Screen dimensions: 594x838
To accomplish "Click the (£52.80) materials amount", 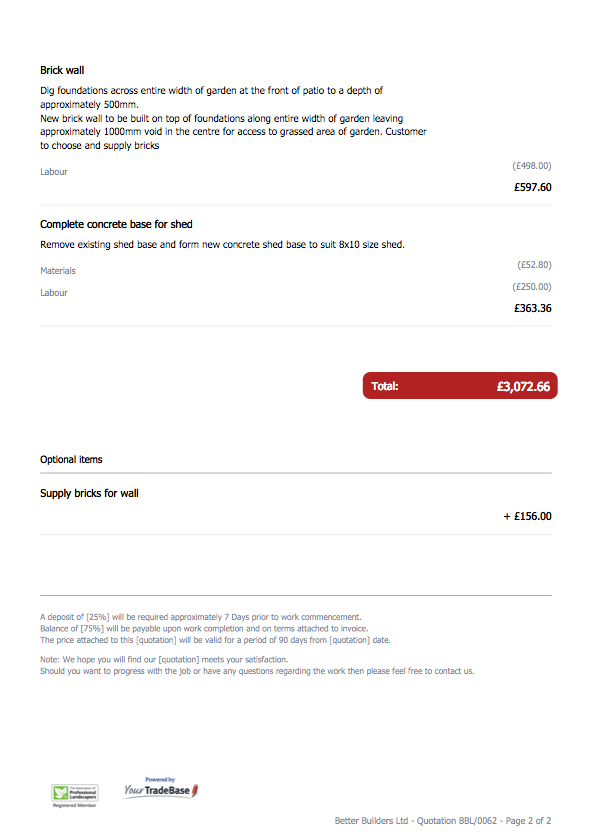I will point(534,265).
